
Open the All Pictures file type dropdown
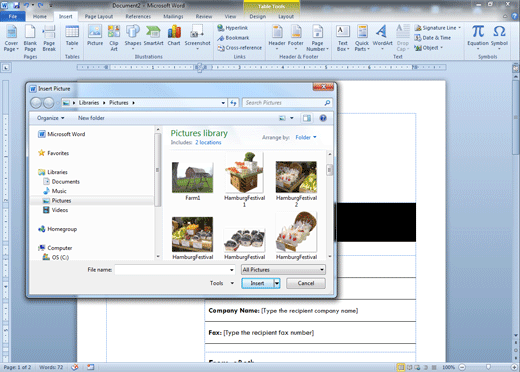283,269
